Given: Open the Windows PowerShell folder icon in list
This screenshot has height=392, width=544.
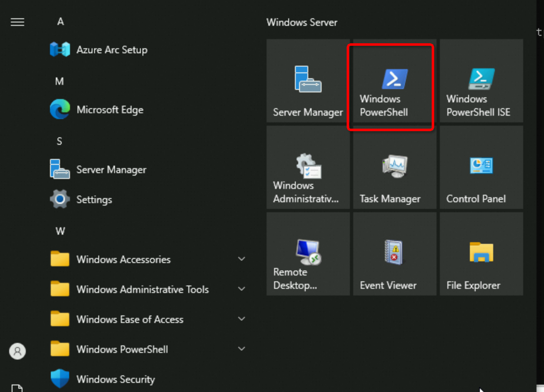Looking at the screenshot, I should click(x=60, y=349).
